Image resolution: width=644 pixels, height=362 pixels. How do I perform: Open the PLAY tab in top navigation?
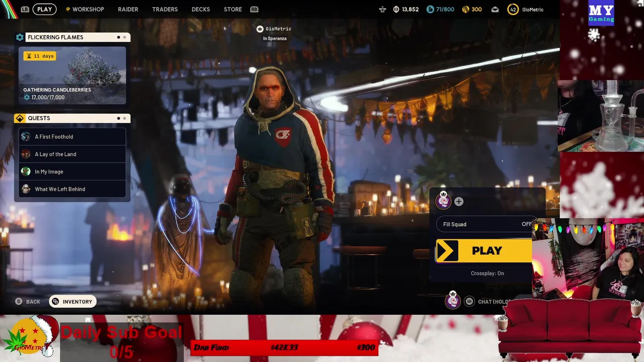pos(44,9)
